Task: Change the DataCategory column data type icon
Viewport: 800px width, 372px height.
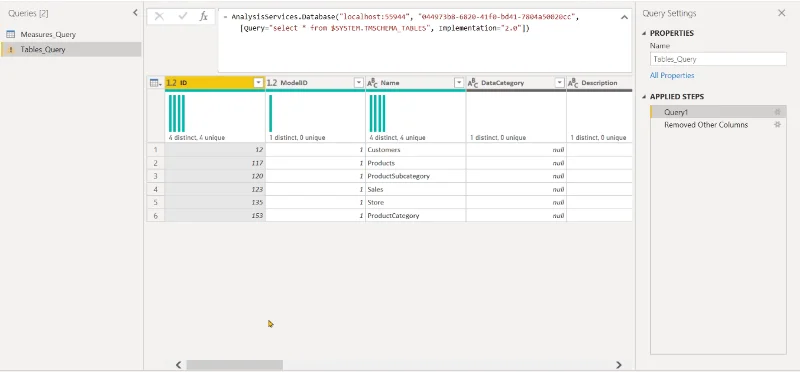Action: pos(473,83)
